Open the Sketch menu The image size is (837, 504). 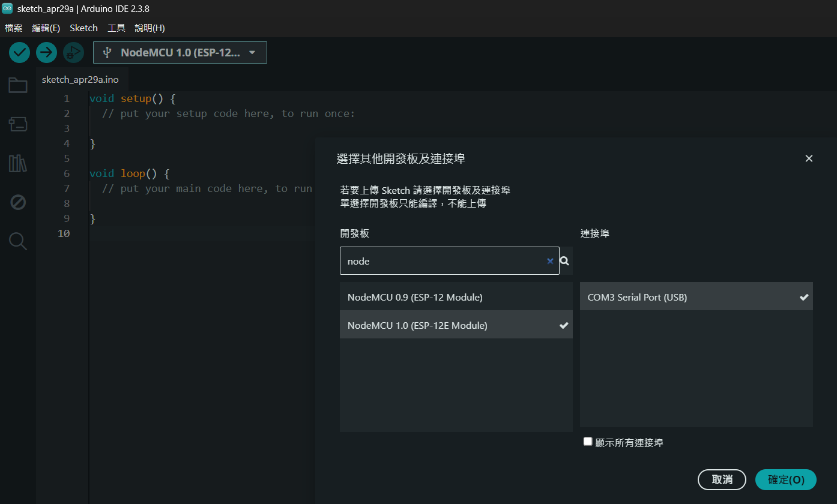[x=83, y=28]
